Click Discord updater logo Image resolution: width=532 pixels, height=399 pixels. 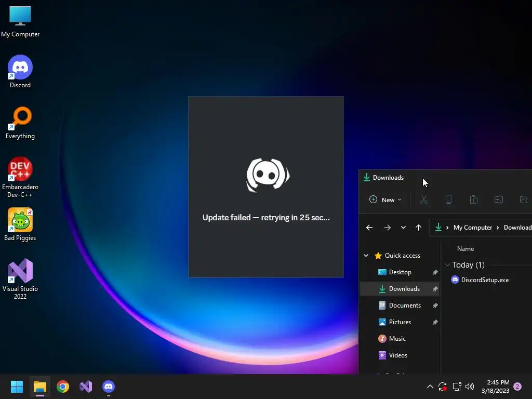click(x=268, y=175)
